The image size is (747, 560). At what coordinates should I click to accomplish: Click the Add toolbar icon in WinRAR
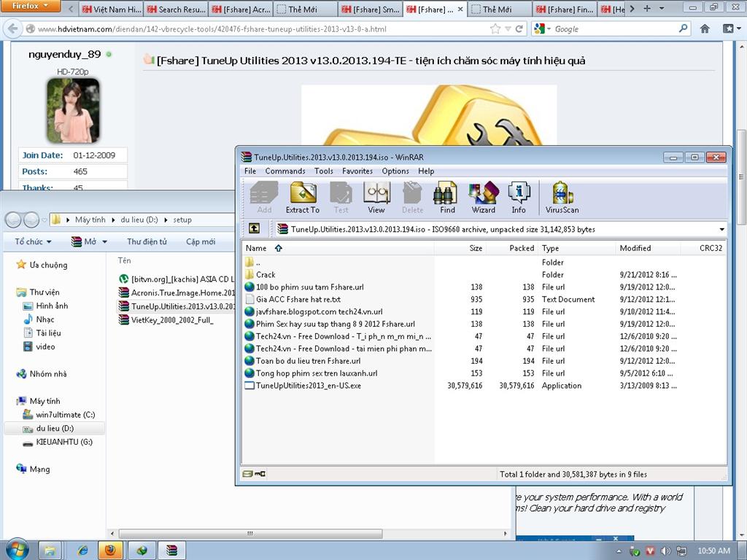tap(264, 197)
